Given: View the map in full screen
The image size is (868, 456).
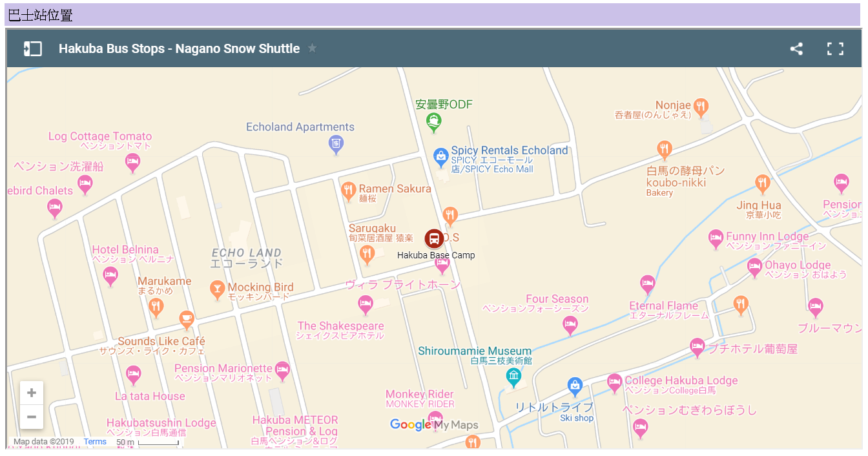Looking at the screenshot, I should (836, 48).
